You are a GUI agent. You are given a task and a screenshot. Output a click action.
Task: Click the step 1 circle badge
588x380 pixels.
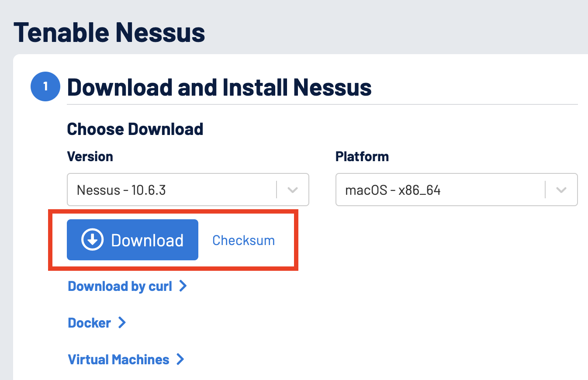coord(45,86)
